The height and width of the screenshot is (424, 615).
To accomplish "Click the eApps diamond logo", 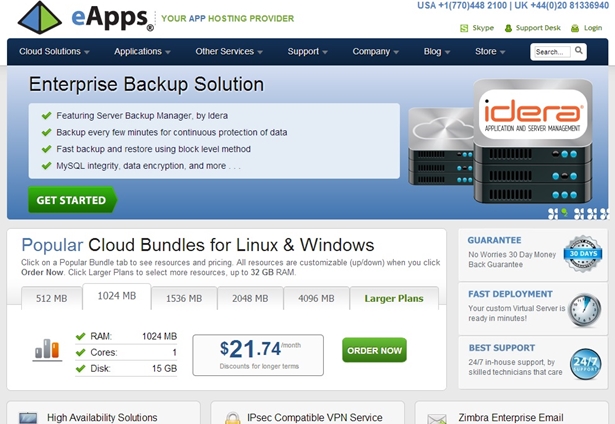I will pos(40,18).
